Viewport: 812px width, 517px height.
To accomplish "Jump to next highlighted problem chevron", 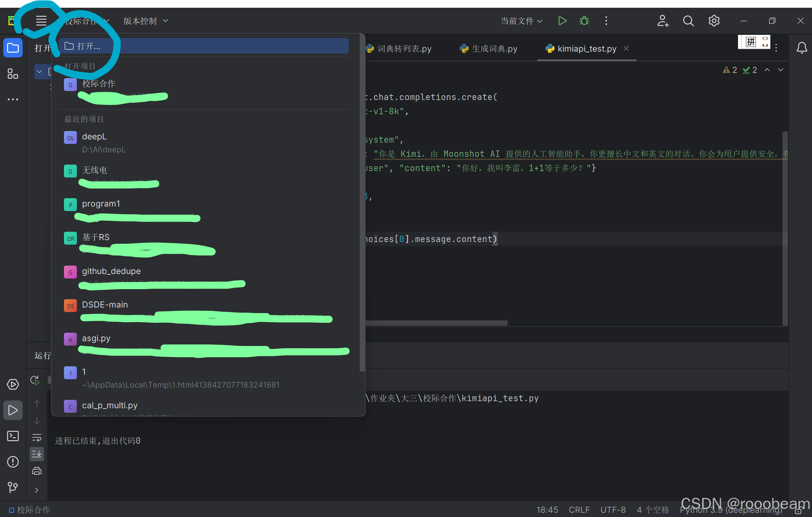I will click(x=780, y=70).
